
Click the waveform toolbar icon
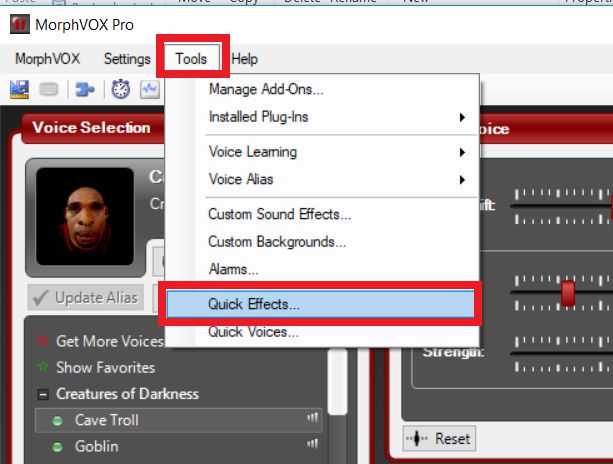tap(150, 90)
